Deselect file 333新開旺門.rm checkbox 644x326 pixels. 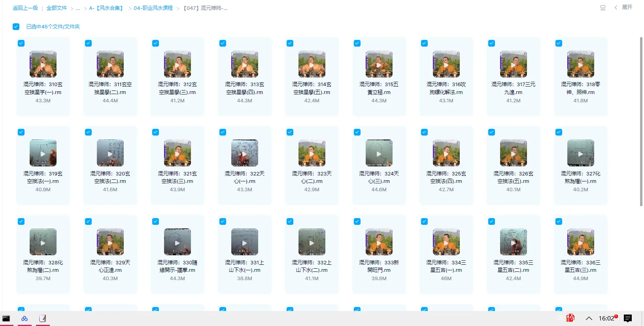[x=357, y=222]
